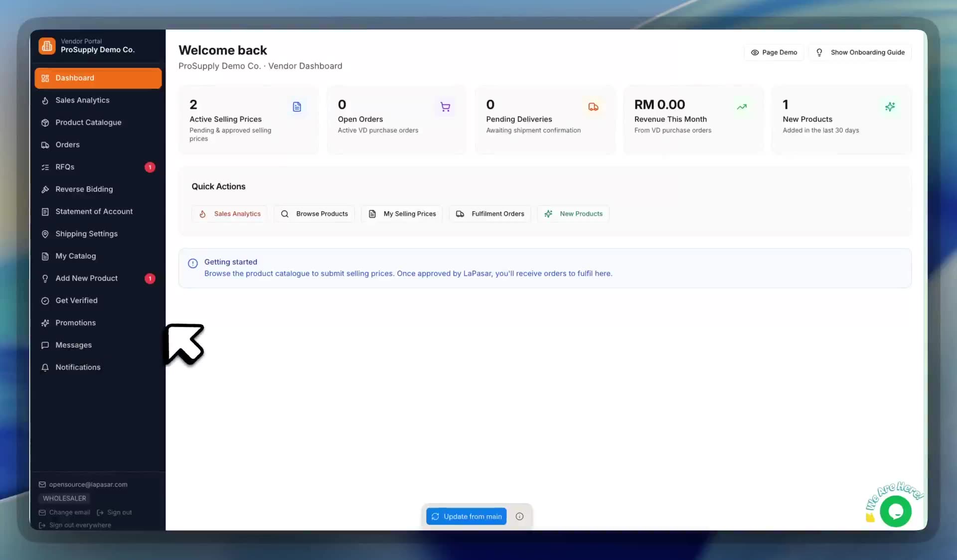Viewport: 957px width, 560px height.
Task: Click the Get Verified checkmark icon
Action: point(45,301)
